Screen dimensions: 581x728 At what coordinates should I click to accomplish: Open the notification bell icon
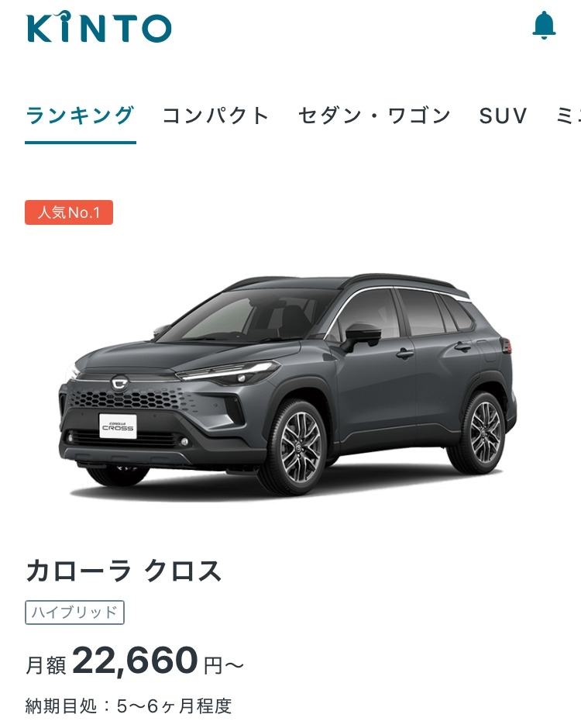544,26
